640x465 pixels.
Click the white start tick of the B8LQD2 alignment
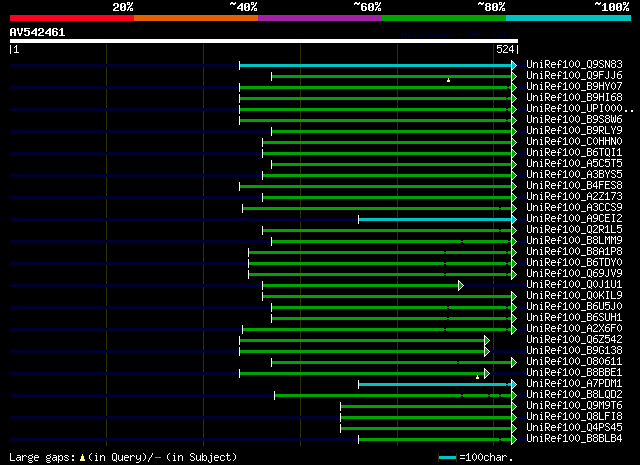[274, 396]
